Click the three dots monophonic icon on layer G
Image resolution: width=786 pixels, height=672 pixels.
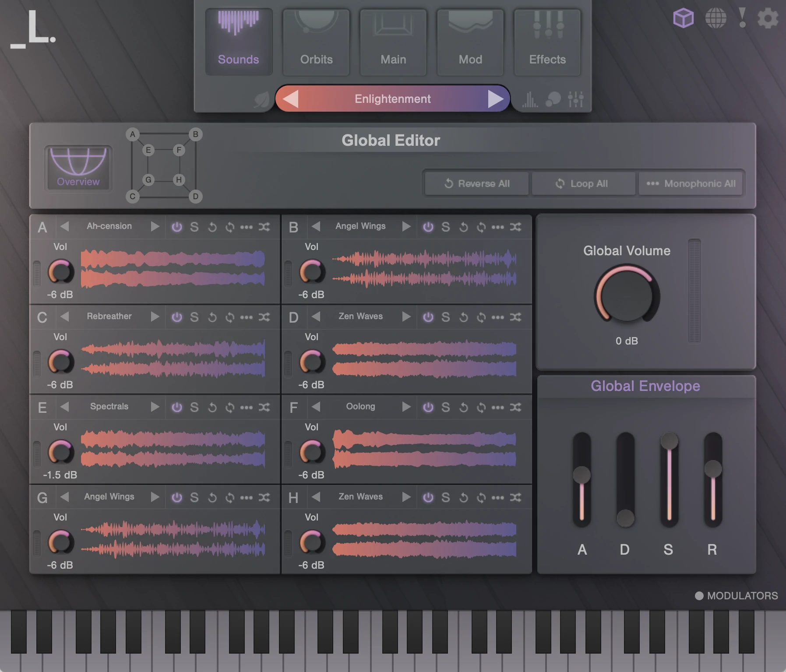pyautogui.click(x=246, y=497)
